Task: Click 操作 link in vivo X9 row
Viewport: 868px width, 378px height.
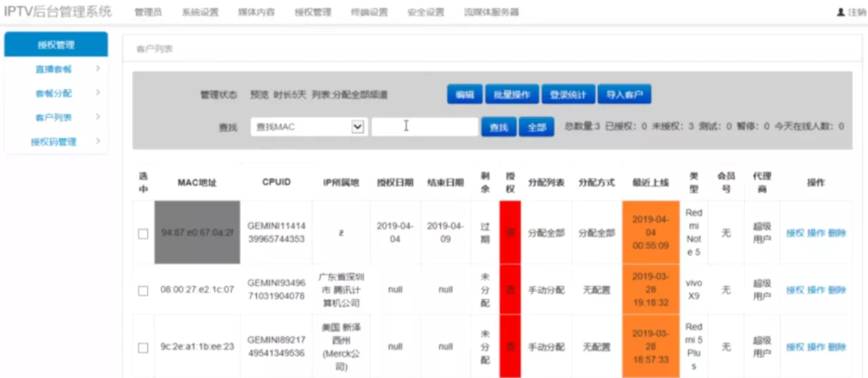Action: coord(816,290)
